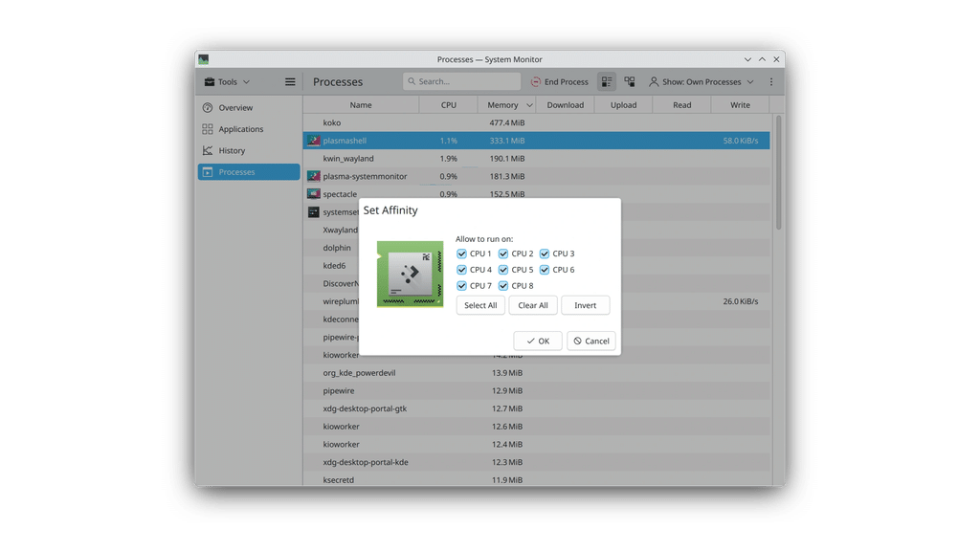Open the Tools menu

227,82
